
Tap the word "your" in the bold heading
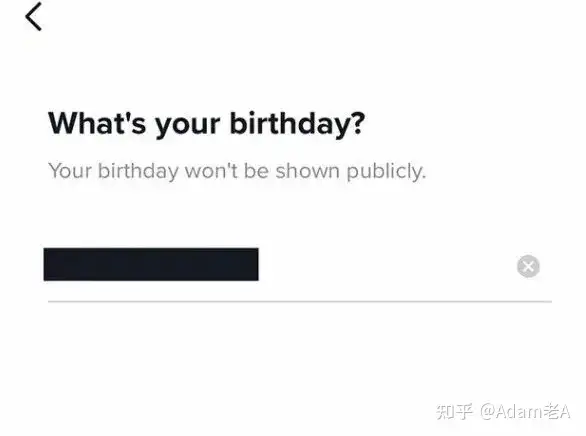[188, 126]
